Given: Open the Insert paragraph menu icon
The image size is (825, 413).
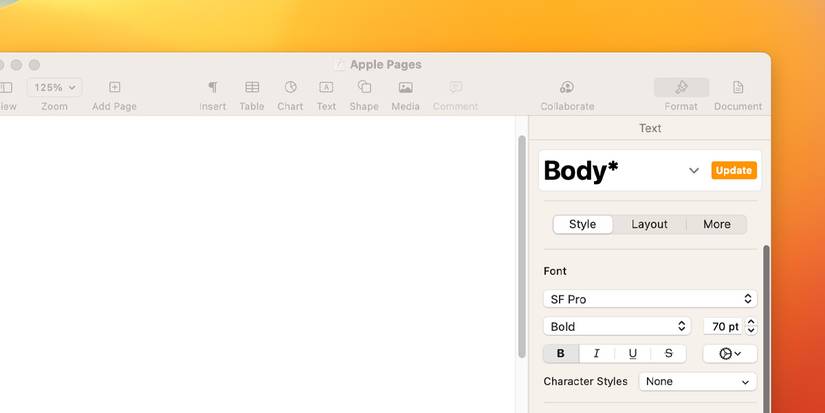Looking at the screenshot, I should [x=213, y=87].
